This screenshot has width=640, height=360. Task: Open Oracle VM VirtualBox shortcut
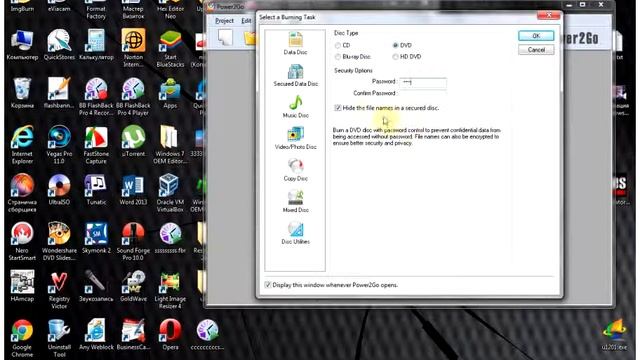tap(170, 193)
